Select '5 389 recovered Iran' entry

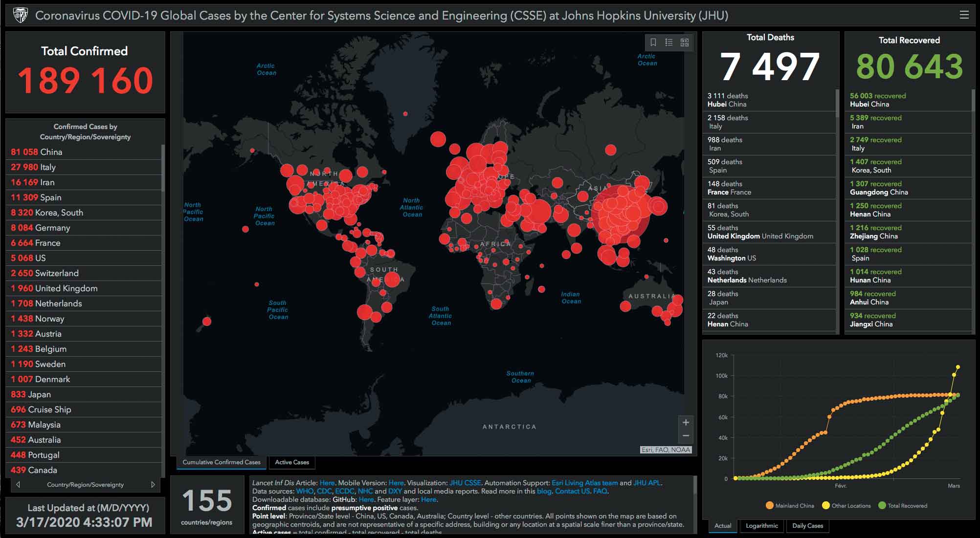[x=909, y=122]
